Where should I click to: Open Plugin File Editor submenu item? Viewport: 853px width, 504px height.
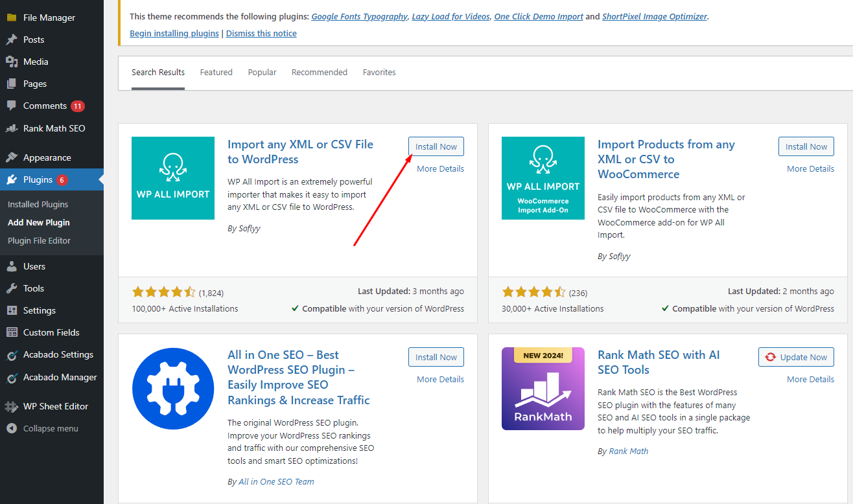point(39,240)
